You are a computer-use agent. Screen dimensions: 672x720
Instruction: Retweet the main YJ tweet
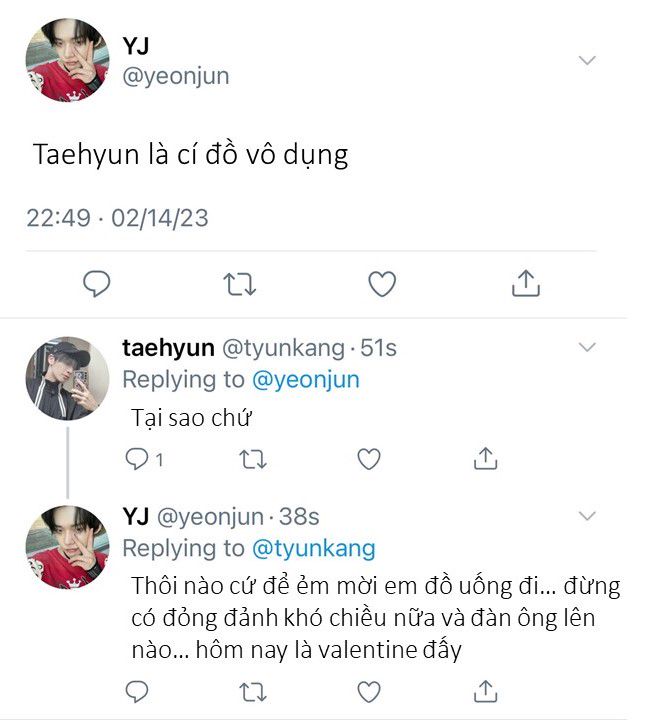[x=239, y=284]
